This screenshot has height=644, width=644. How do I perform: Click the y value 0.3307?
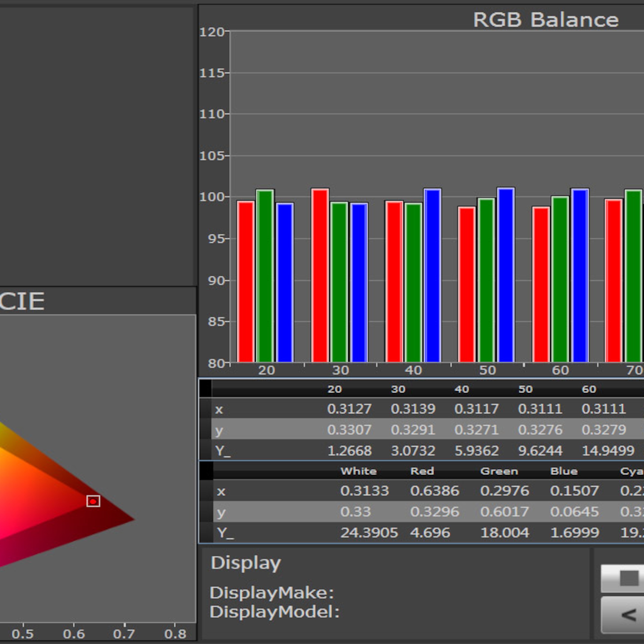349,430
